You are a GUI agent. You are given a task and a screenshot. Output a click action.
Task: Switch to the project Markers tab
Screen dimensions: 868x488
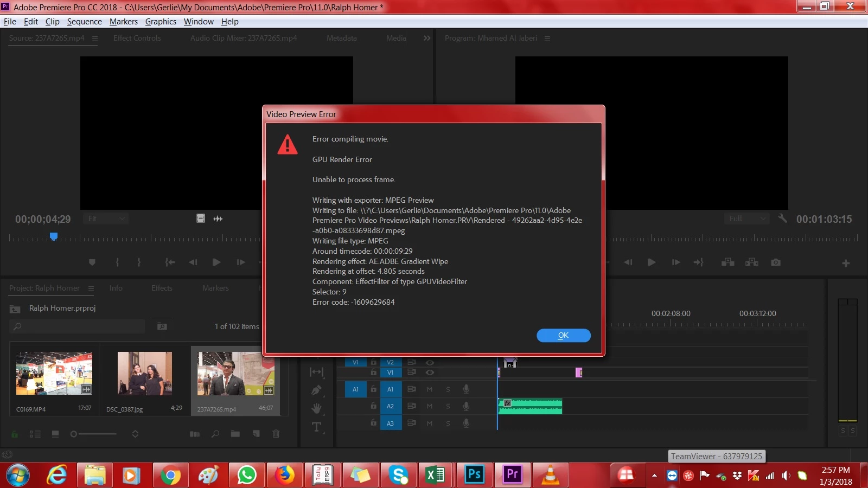coord(215,288)
